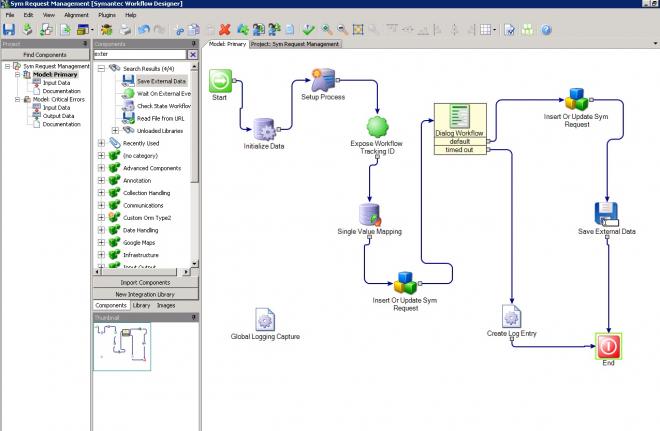This screenshot has width=660, height=431.
Task: Click the blue Help question mark icon
Action: 546,30
